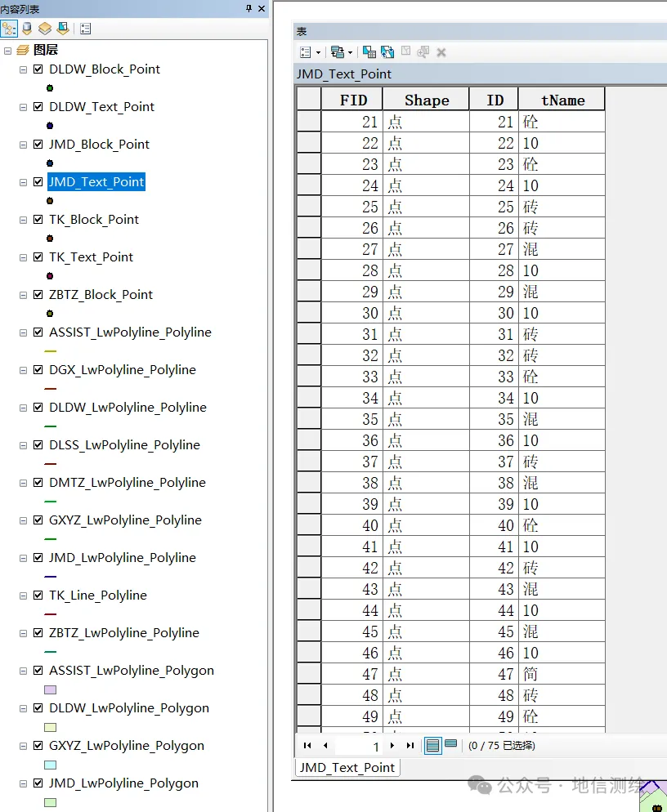
Task: Open Related Tables icon
Action: pos(338,52)
